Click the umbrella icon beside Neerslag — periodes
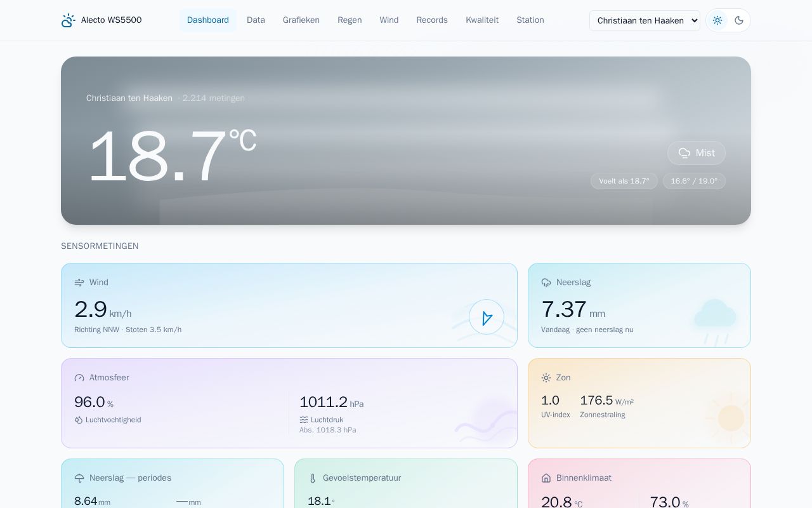Screen dimensions: 812x508 79,478
